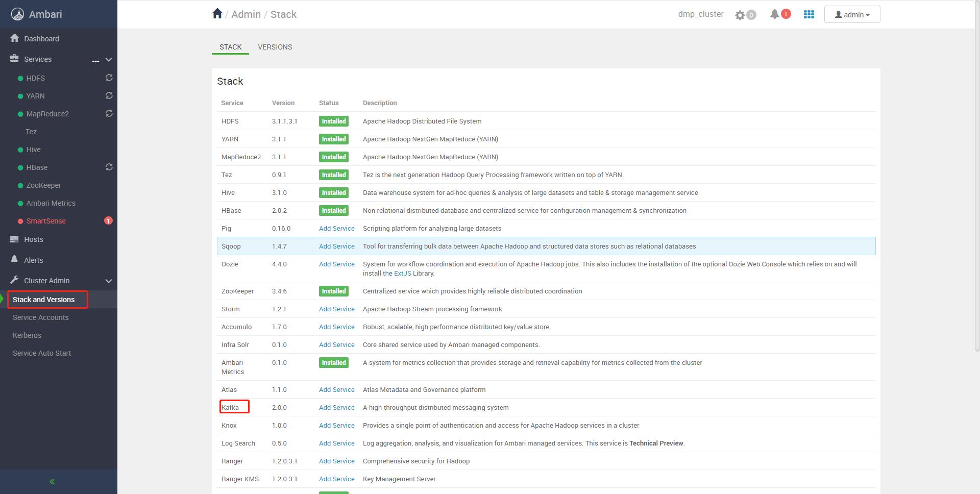Click Installed badge in Ambari Metrics row

point(334,362)
